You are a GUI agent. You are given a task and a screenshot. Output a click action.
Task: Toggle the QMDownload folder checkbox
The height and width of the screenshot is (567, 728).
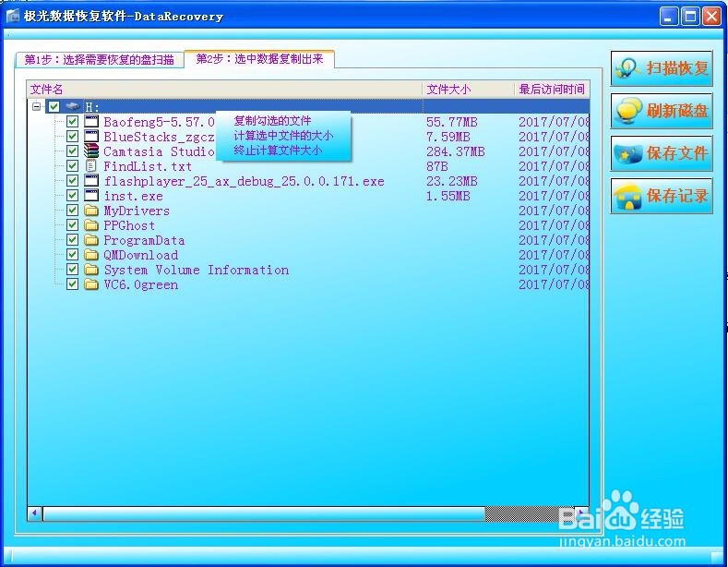pos(72,255)
